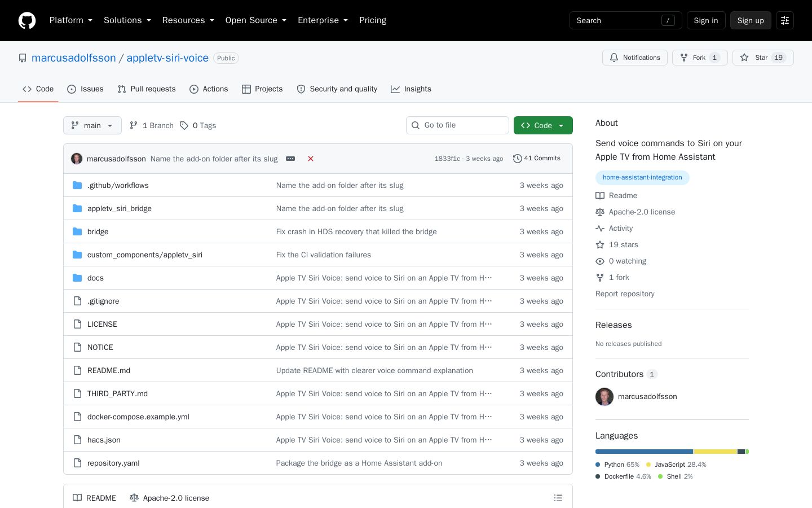Click the tag icon next to 0 Tags
812x508 pixels.
184,125
